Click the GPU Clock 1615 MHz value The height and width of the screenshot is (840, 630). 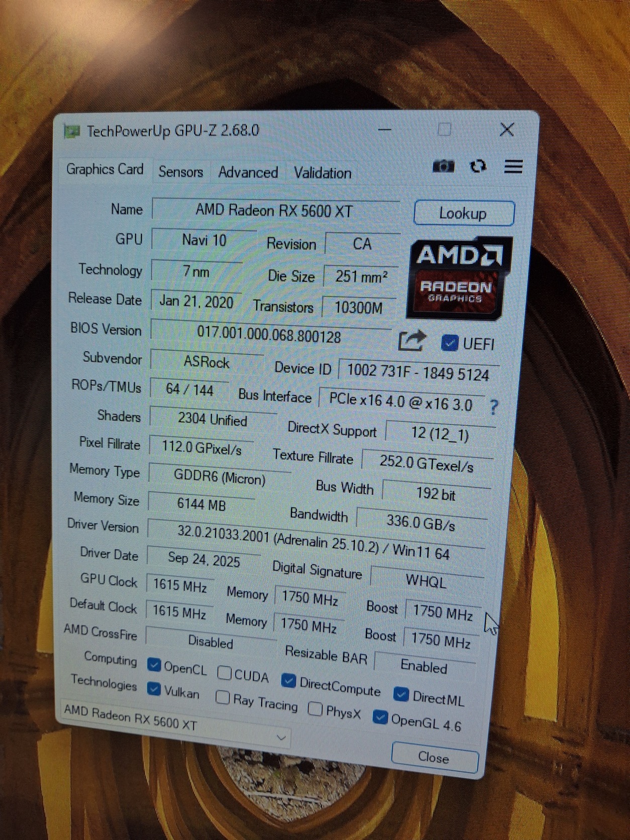click(x=180, y=585)
